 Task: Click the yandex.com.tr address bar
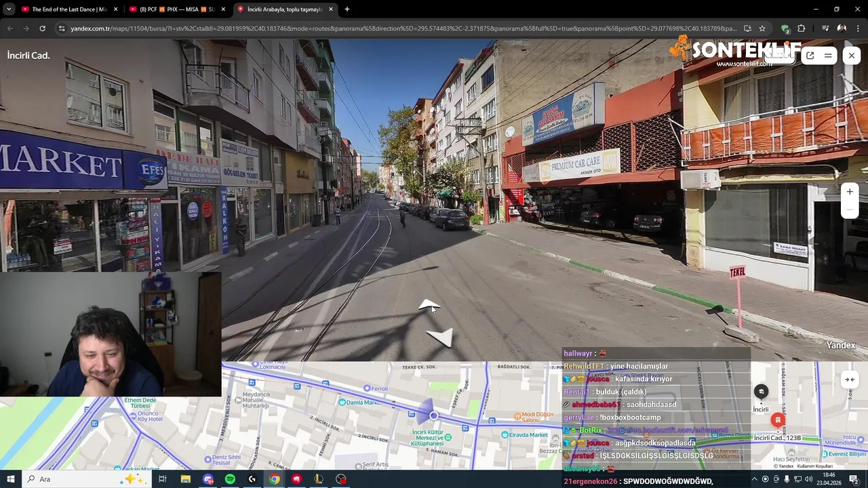tap(403, 28)
